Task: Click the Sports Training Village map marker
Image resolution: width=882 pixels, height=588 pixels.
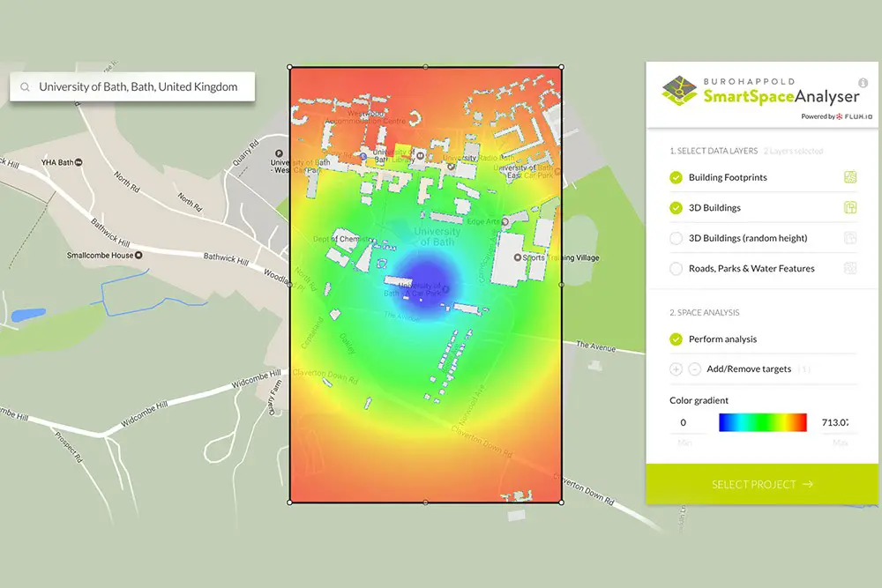Action: [518, 257]
